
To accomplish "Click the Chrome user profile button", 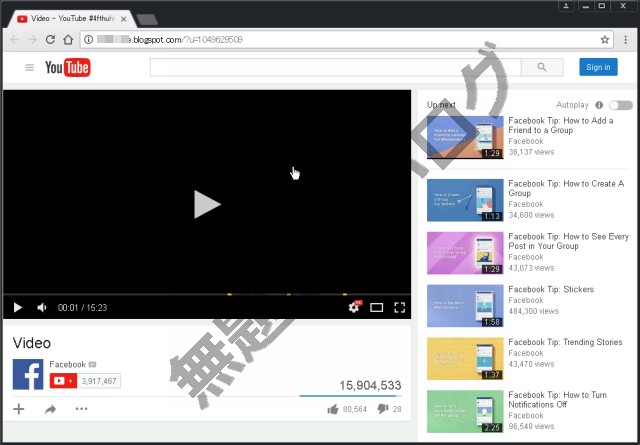I will point(566,6).
